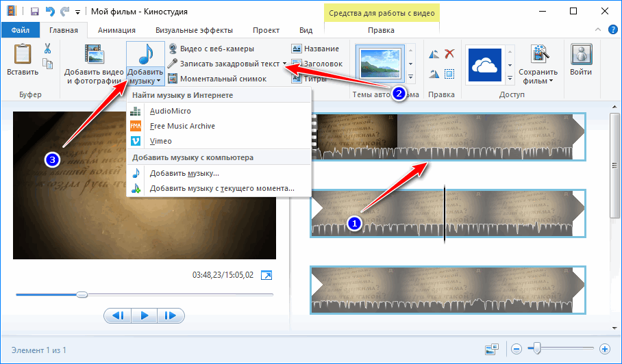Switch to the Анимация tab
The image size is (622, 364).
click(116, 30)
